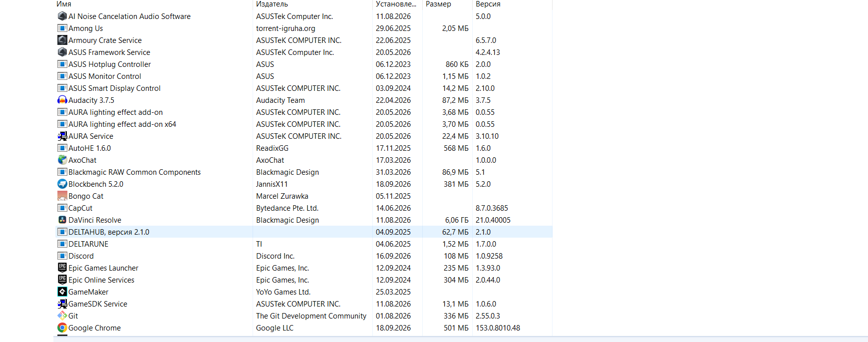Click publisher torrent-igruha.org

pyautogui.click(x=286, y=28)
